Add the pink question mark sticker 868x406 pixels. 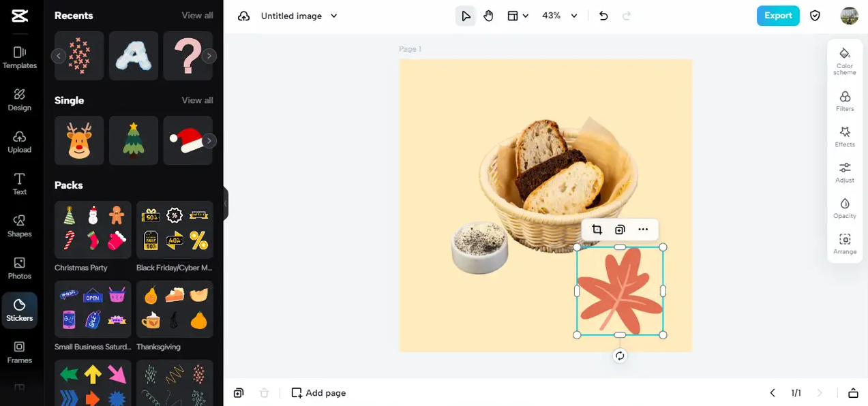pyautogui.click(x=188, y=56)
